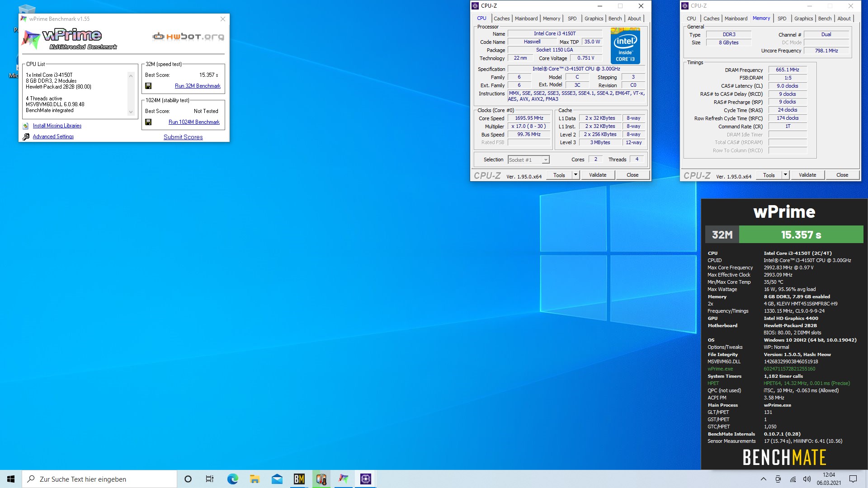Click the Intel Core i3 badge in CPU-Z
Image resolution: width=868 pixels, height=488 pixels.
[625, 46]
